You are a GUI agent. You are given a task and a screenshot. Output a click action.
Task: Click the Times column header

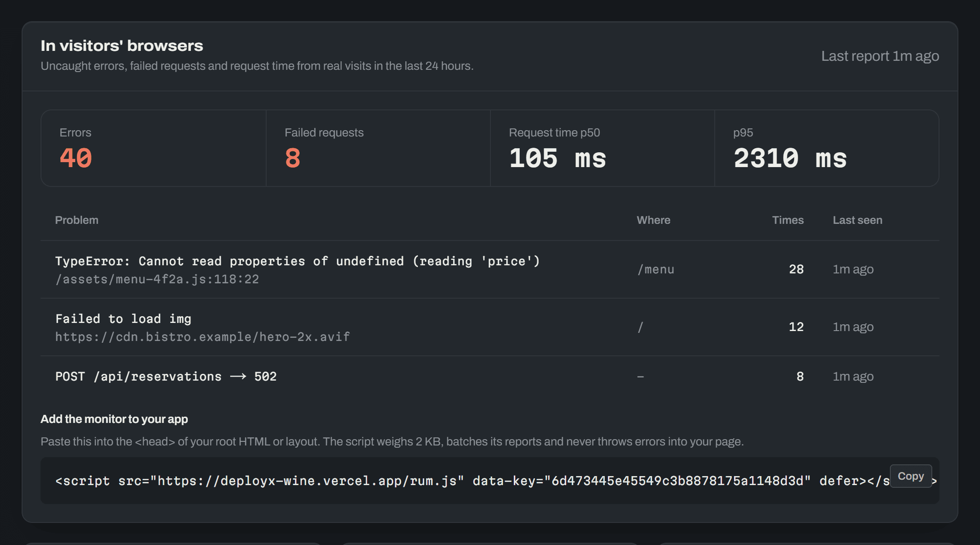788,220
